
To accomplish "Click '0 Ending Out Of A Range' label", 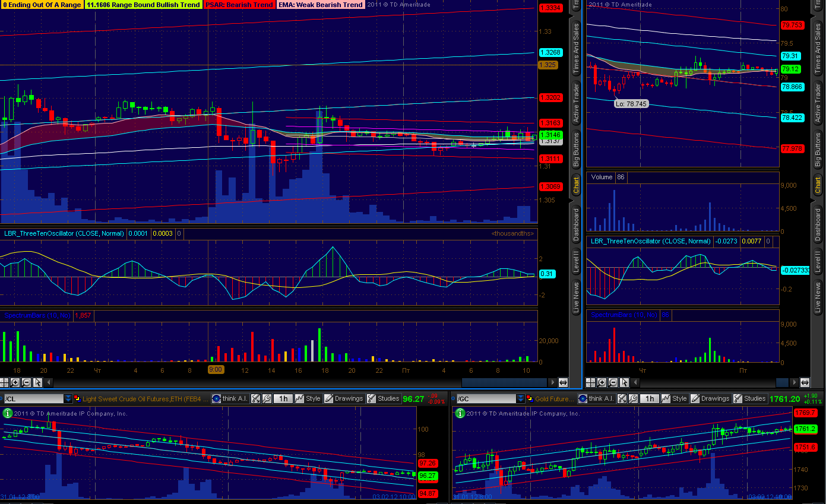I will pyautogui.click(x=42, y=4).
